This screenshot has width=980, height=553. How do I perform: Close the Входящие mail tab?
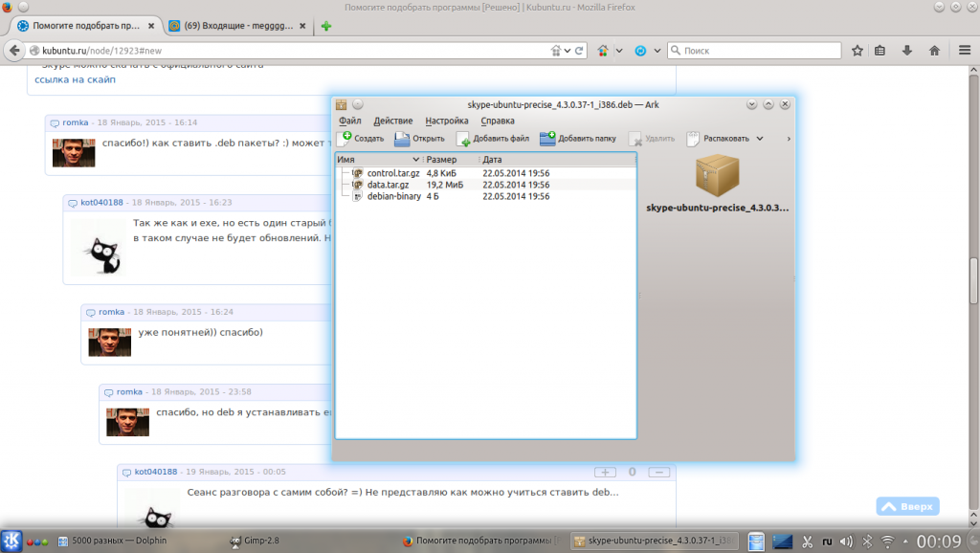302,26
